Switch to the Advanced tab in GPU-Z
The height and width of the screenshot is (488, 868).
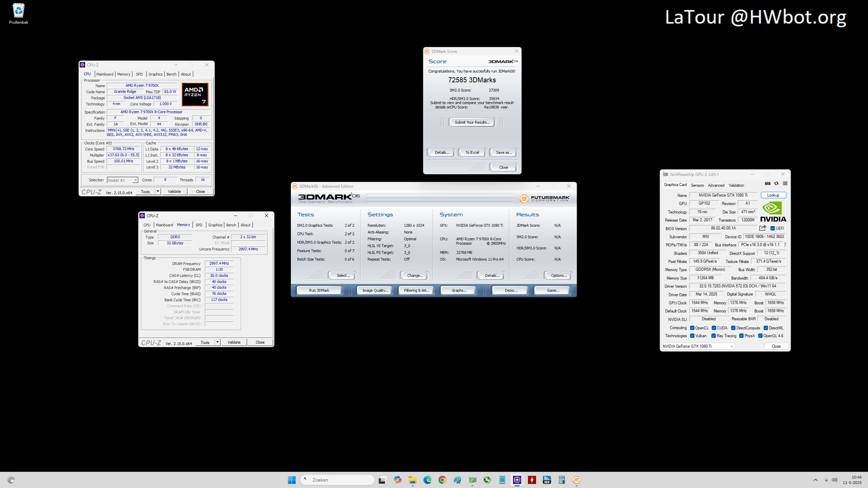pyautogui.click(x=716, y=185)
